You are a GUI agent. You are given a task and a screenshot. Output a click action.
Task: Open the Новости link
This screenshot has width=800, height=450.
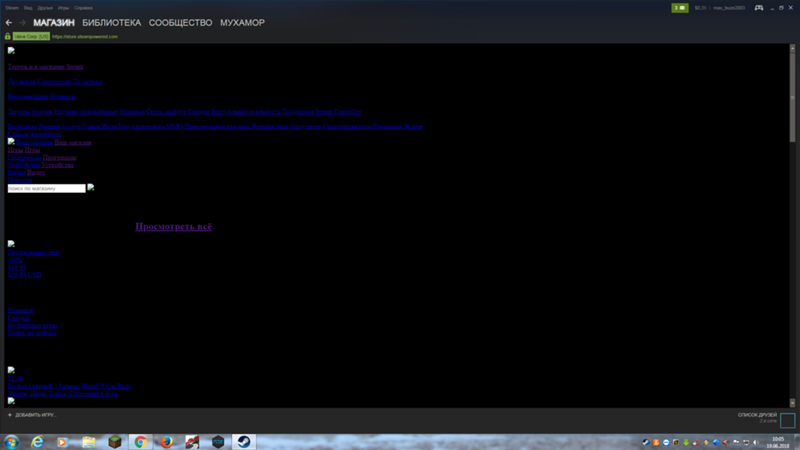pyautogui.click(x=20, y=180)
